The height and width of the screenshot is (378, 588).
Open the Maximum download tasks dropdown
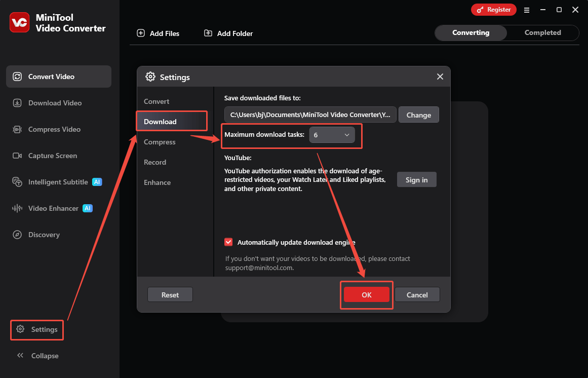click(x=332, y=135)
